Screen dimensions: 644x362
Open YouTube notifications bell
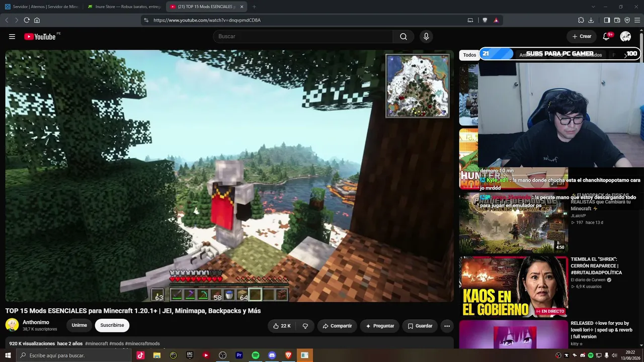(x=606, y=37)
